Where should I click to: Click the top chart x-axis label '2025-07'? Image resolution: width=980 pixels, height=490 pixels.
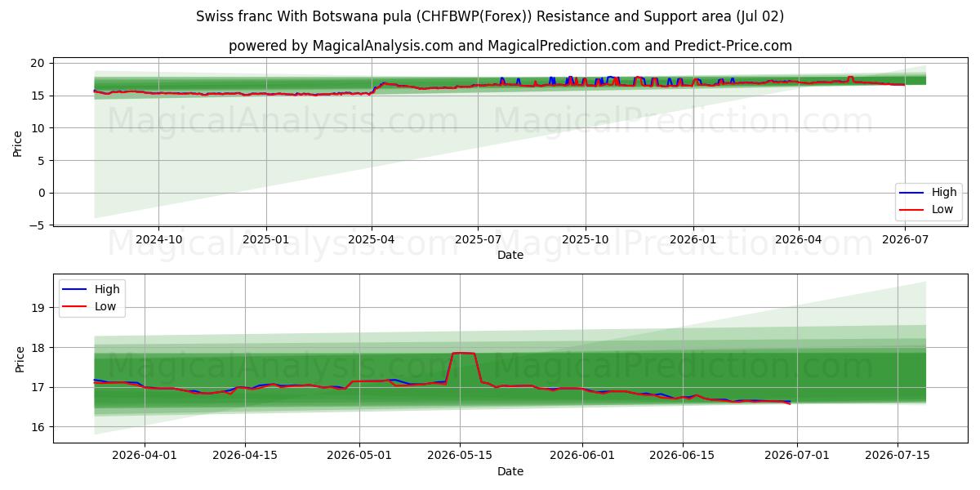pyautogui.click(x=478, y=239)
